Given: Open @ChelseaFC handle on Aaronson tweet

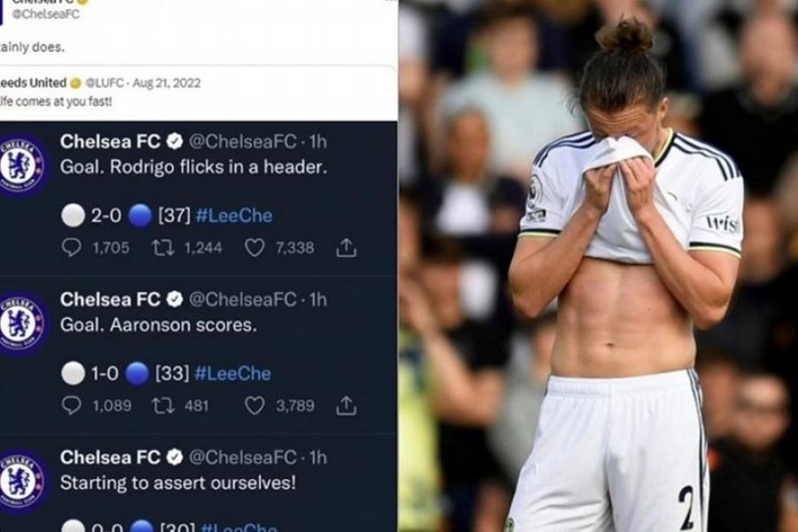Looking at the screenshot, I should [x=243, y=300].
